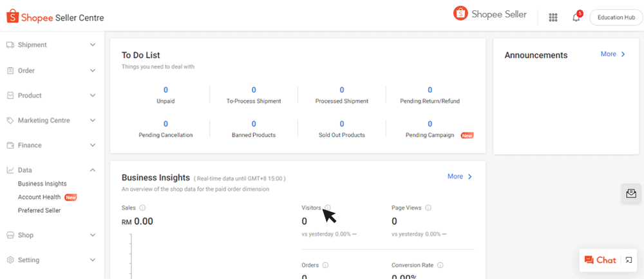This screenshot has width=644, height=279.
Task: Click the Page Views info icon
Action: (428, 207)
